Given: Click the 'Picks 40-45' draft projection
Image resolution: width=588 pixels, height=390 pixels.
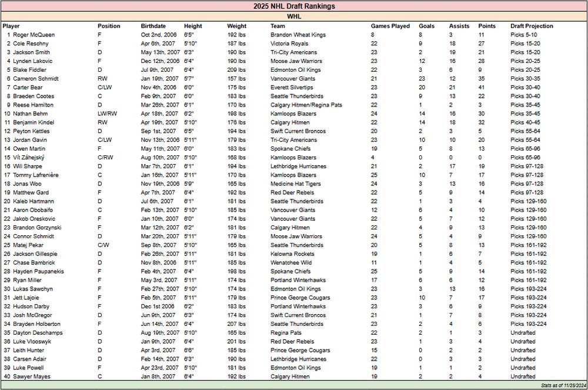Looking at the screenshot, I should (525, 122).
